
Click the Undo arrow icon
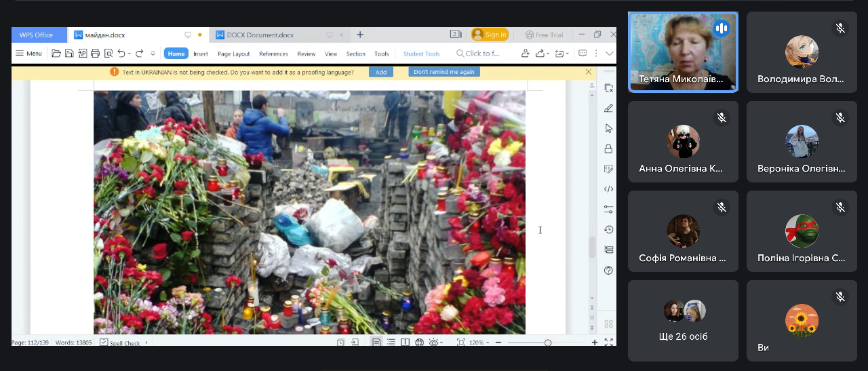[121, 54]
